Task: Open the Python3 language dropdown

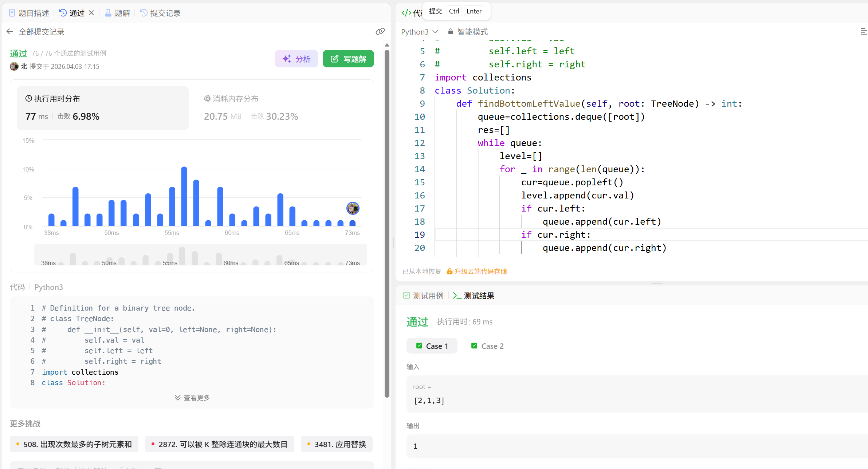Action: click(419, 32)
